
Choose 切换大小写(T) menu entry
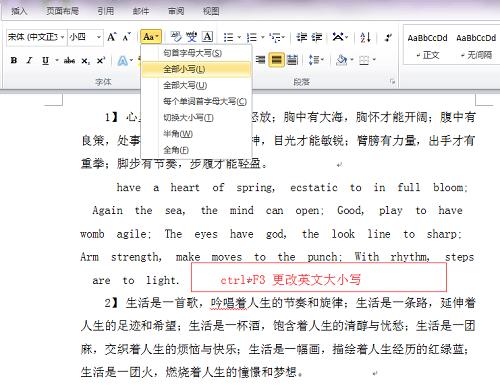196,118
